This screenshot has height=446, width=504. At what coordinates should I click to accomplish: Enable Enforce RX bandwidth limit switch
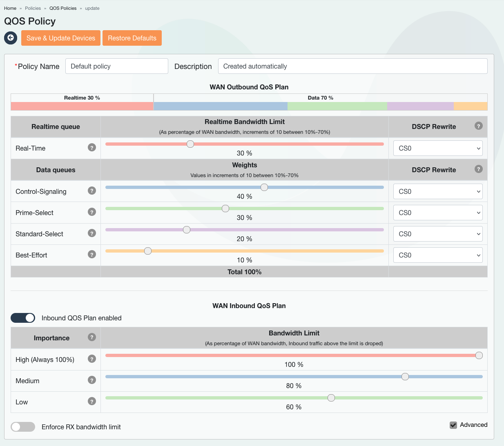coord(23,427)
